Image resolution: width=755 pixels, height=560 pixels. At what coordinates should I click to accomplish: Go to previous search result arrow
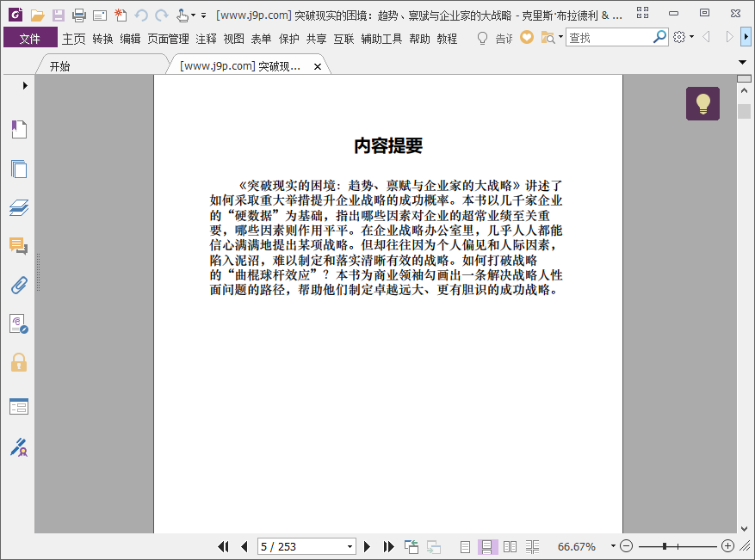pos(706,37)
